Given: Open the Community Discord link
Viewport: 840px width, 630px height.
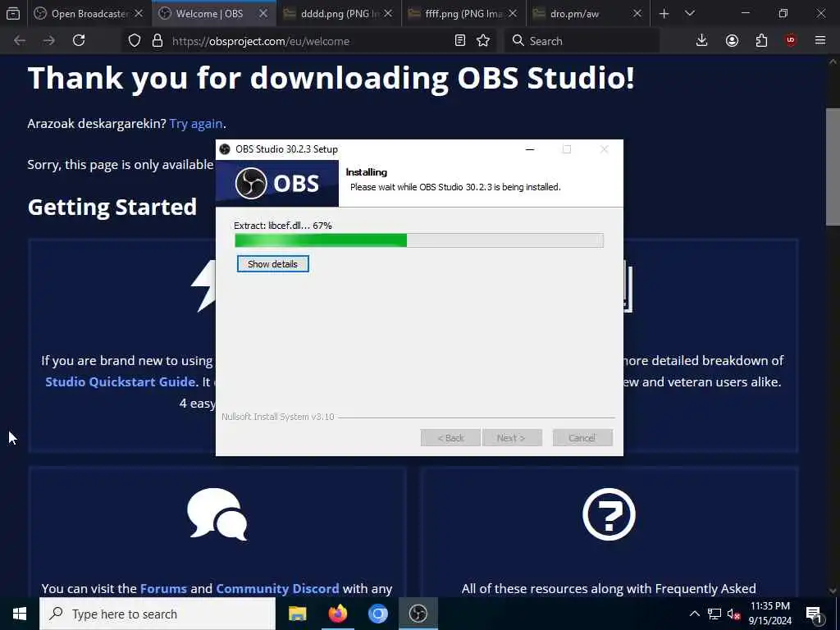Looking at the screenshot, I should point(277,588).
